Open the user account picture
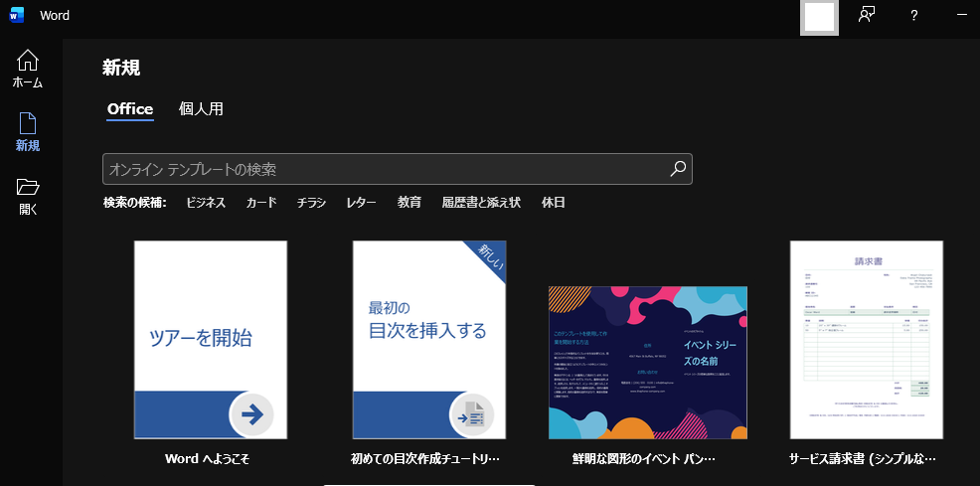 pos(819,17)
